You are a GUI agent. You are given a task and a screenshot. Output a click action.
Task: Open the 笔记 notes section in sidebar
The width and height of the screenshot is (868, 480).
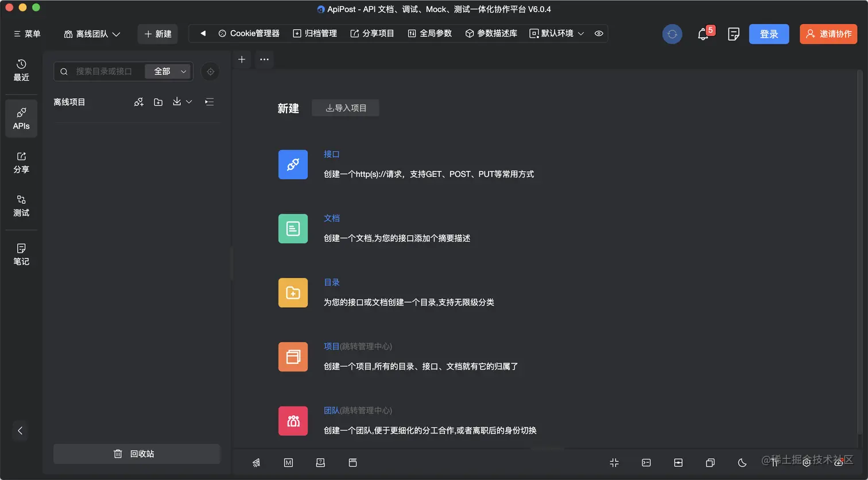tap(21, 254)
